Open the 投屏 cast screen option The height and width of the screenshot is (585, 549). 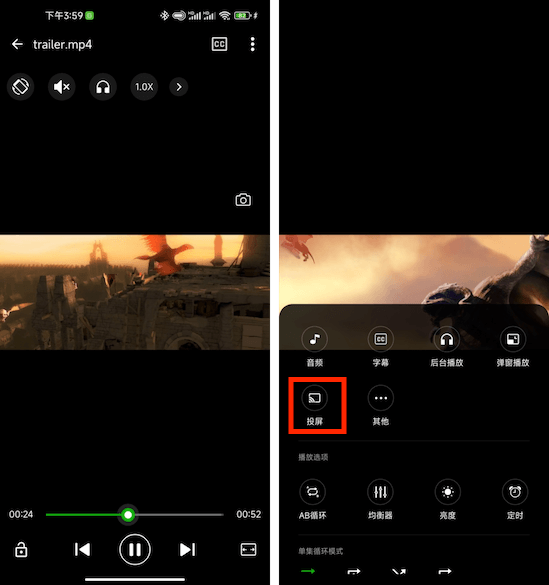point(315,405)
